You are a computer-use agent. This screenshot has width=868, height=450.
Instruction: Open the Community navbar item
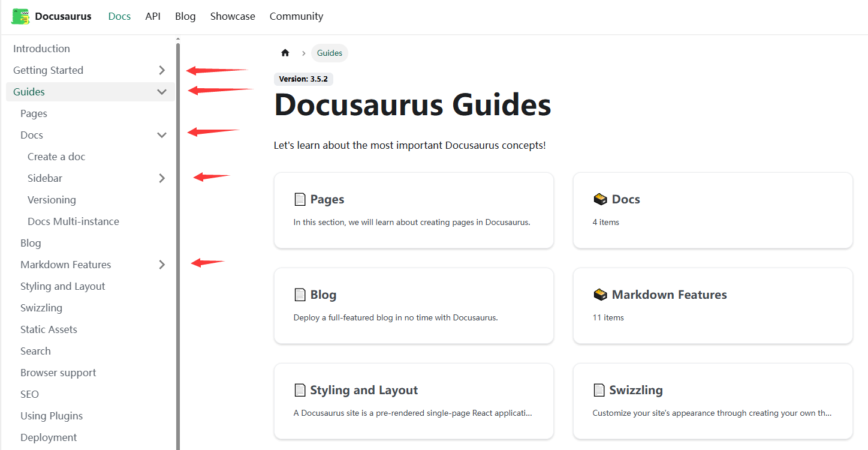coord(296,16)
